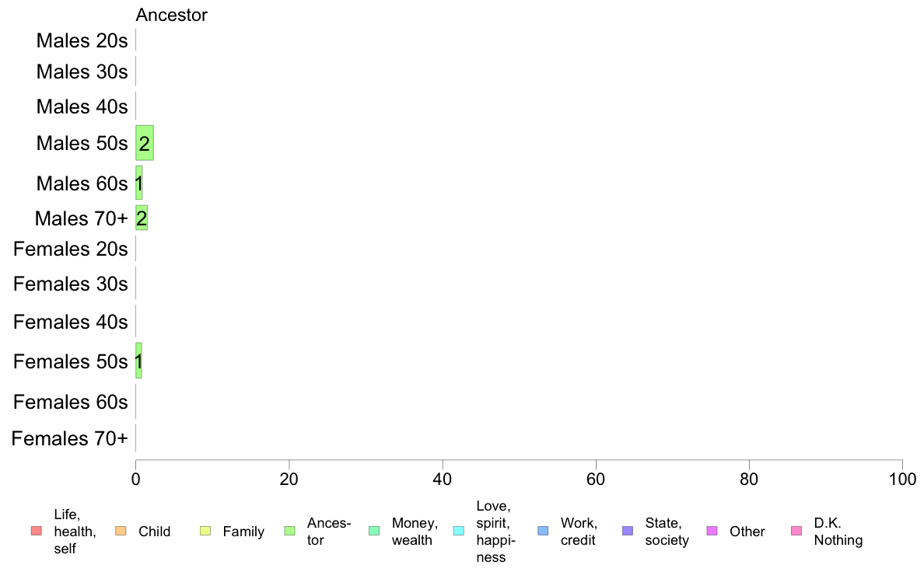Select the Males 50s green bar
Screen dimensions: 924x572
pyautogui.click(x=145, y=142)
